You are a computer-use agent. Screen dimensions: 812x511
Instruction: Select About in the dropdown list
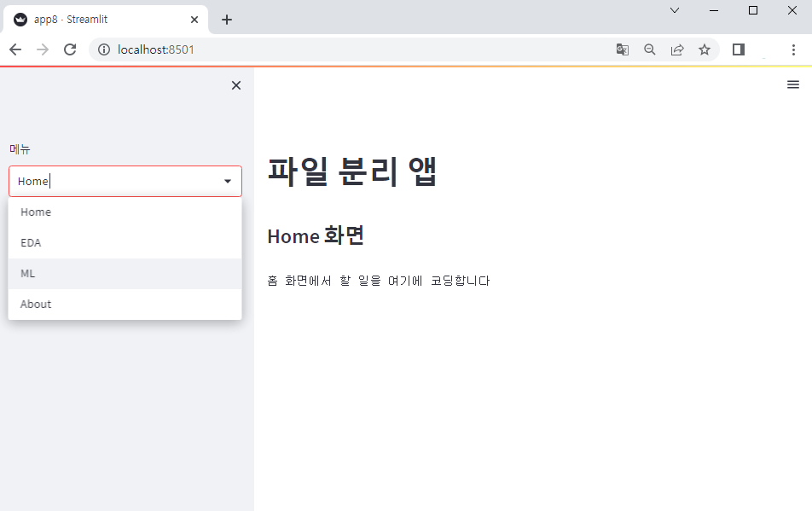coord(125,304)
